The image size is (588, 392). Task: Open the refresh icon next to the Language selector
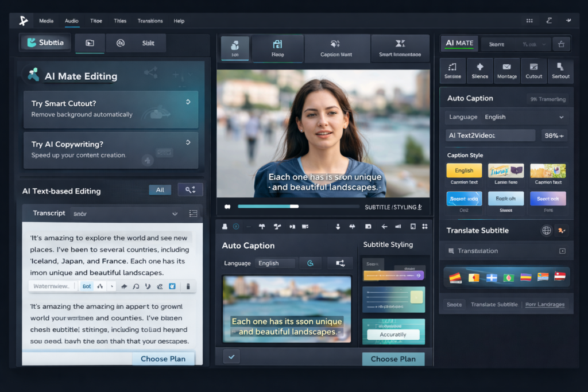(311, 262)
